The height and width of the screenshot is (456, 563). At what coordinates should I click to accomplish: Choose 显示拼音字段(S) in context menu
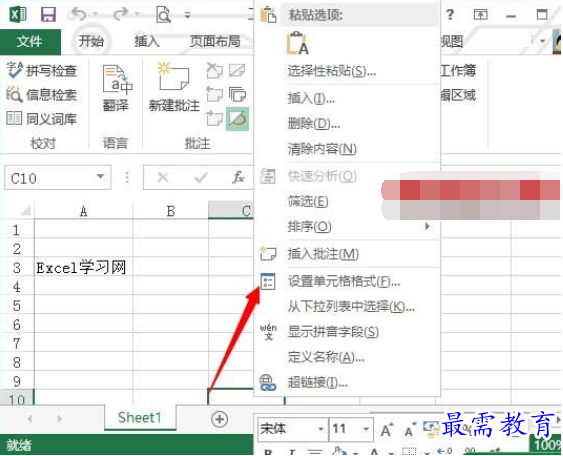coord(333,332)
